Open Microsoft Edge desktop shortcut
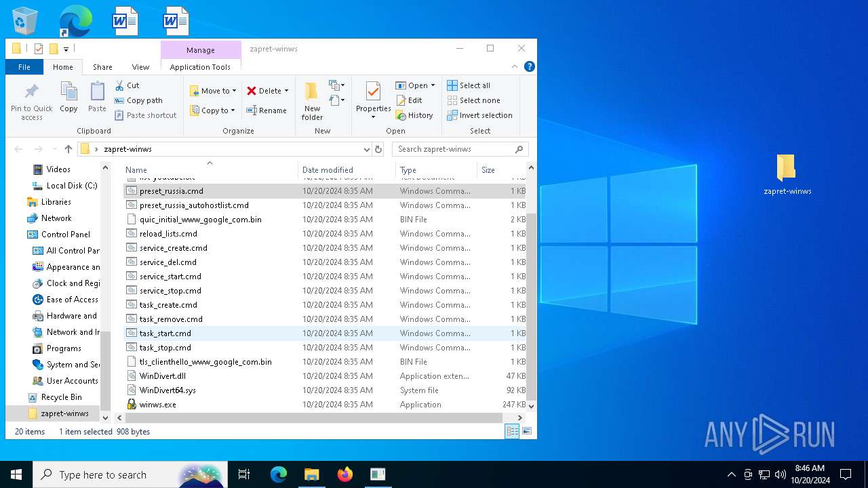Screen dimensions: 868x488 [75, 21]
